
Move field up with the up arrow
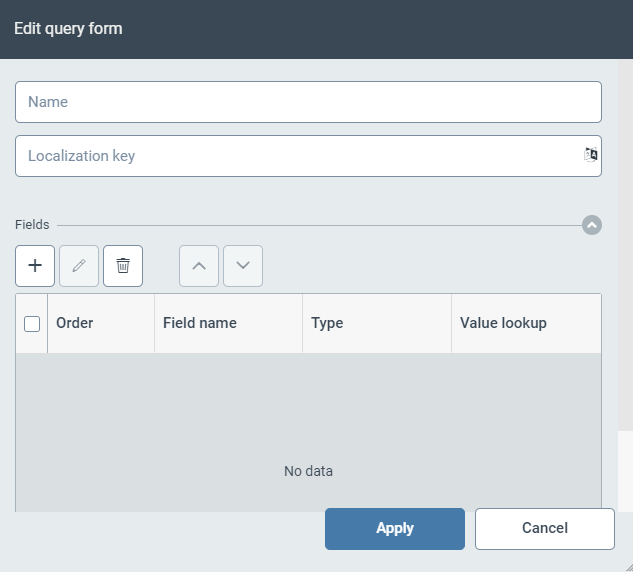[x=199, y=266]
